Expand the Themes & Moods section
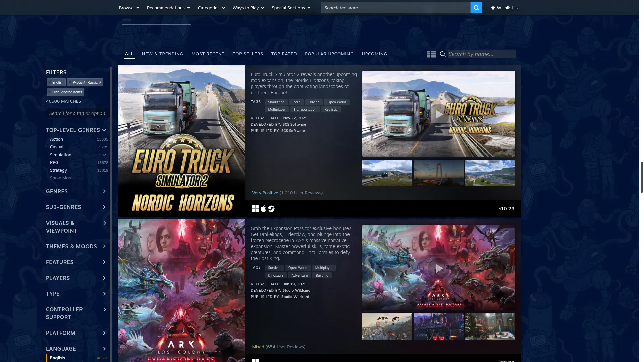The image size is (644, 362). [76, 246]
